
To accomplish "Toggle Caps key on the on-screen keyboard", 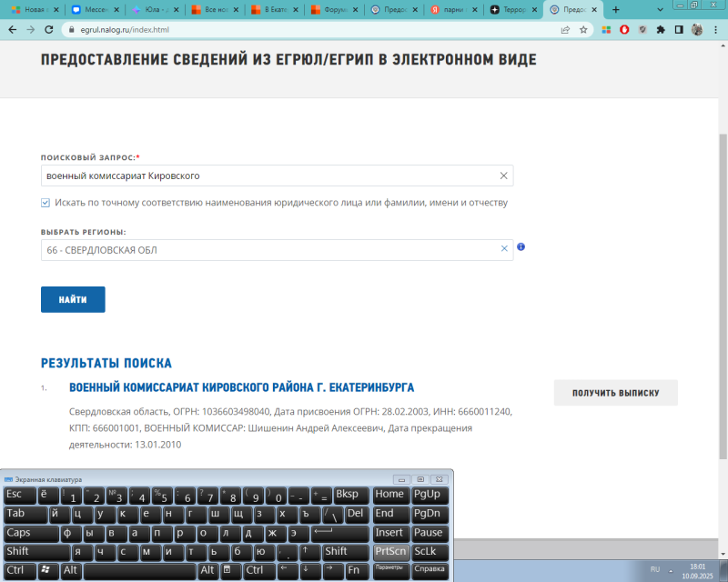I will (x=19, y=533).
